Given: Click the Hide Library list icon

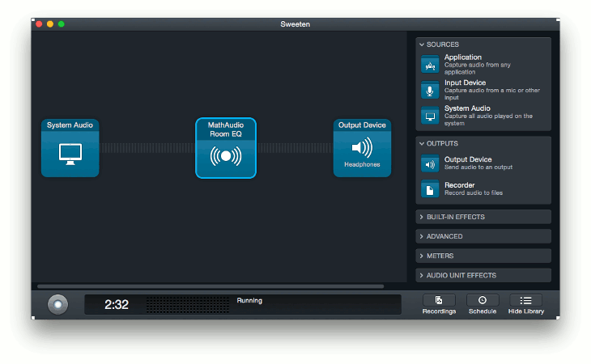Looking at the screenshot, I should pyautogui.click(x=525, y=300).
